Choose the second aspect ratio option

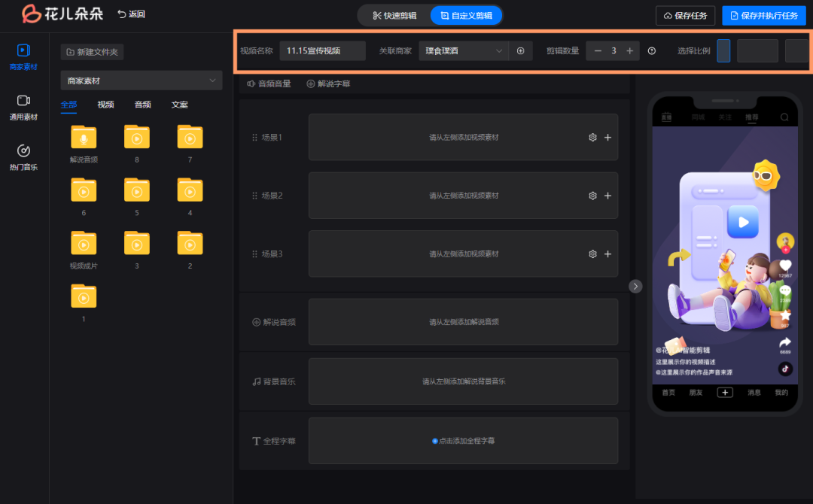757,50
